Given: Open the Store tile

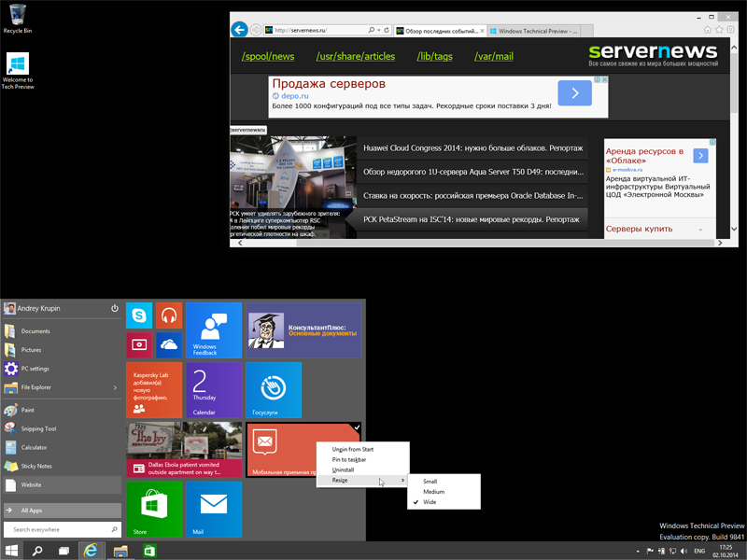Looking at the screenshot, I should pyautogui.click(x=154, y=510).
